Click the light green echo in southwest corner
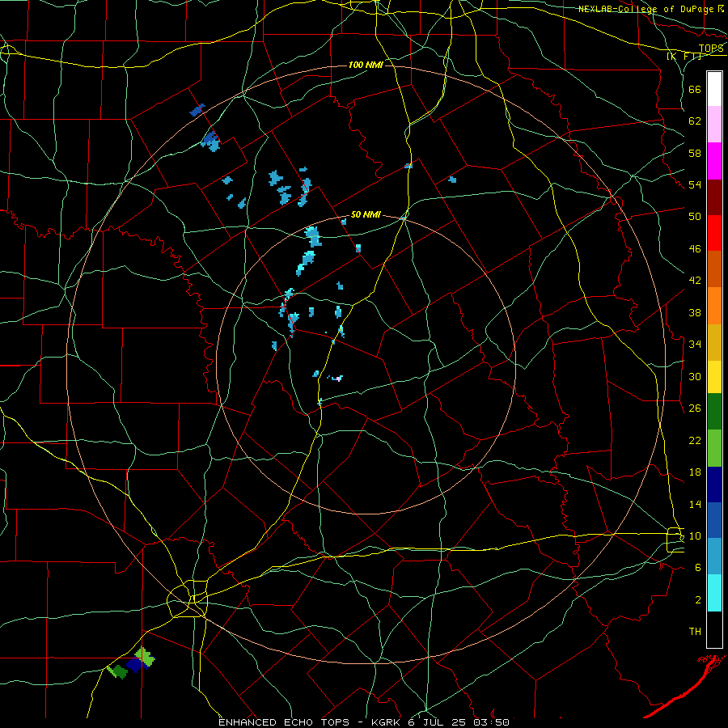Screen dimensions: 728x728 145,657
